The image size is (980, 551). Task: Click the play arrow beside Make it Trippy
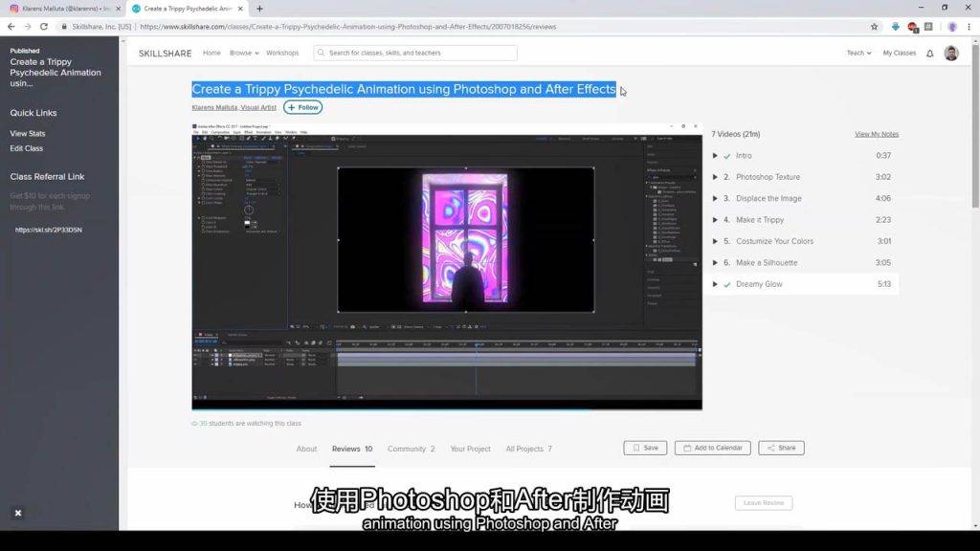(x=715, y=220)
